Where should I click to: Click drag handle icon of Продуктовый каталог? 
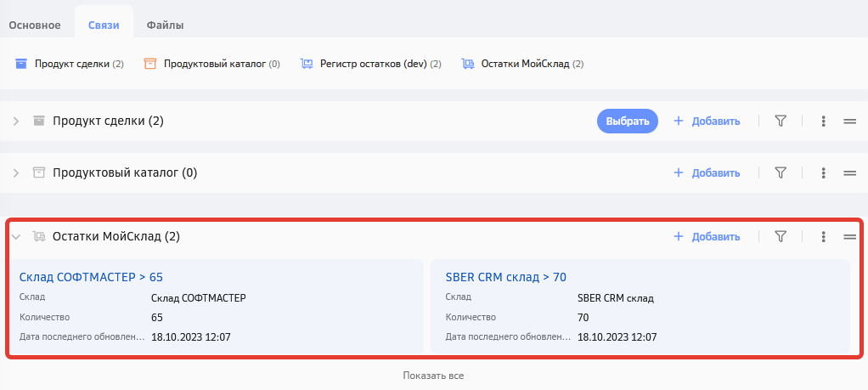pyautogui.click(x=849, y=172)
